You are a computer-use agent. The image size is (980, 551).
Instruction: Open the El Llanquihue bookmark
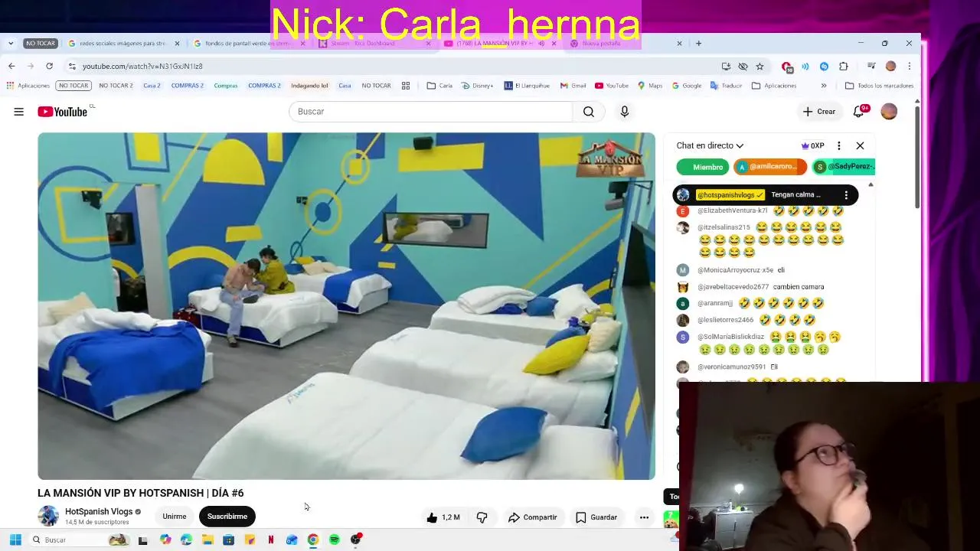pos(527,86)
